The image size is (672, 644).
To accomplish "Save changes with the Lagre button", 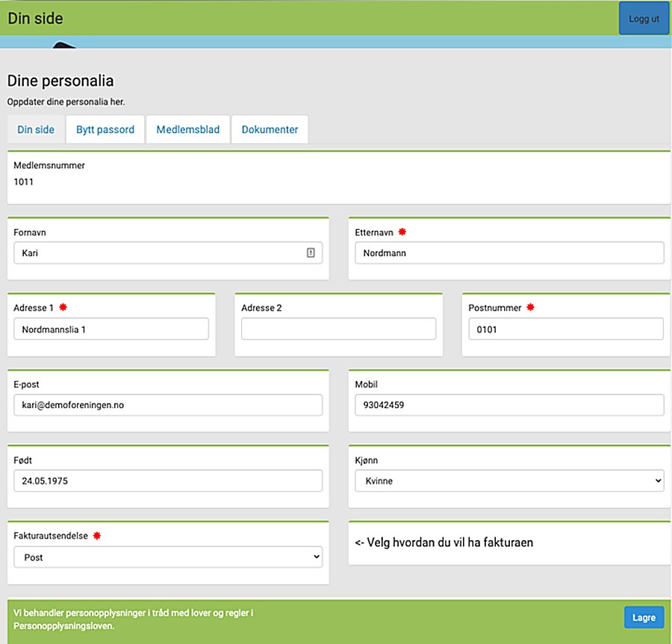I will pyautogui.click(x=644, y=617).
